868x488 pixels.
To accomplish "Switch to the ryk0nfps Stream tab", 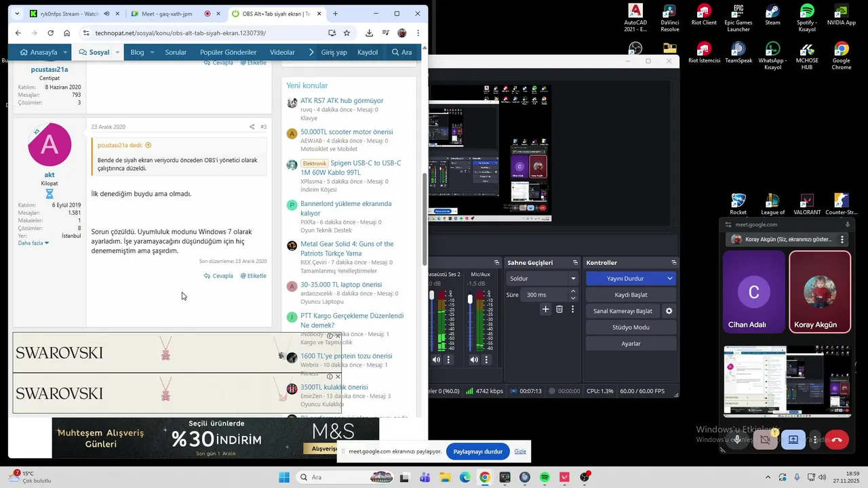I will 68,14.
